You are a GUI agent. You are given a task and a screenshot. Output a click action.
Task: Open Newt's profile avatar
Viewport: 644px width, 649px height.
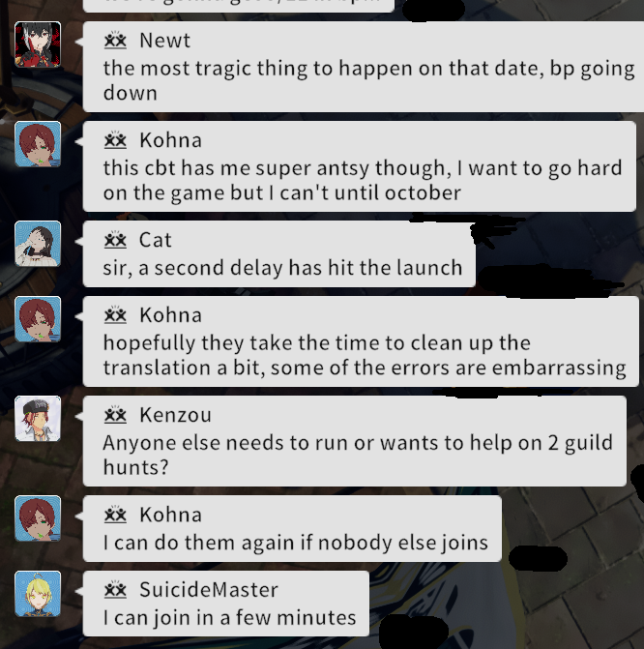tap(38, 44)
